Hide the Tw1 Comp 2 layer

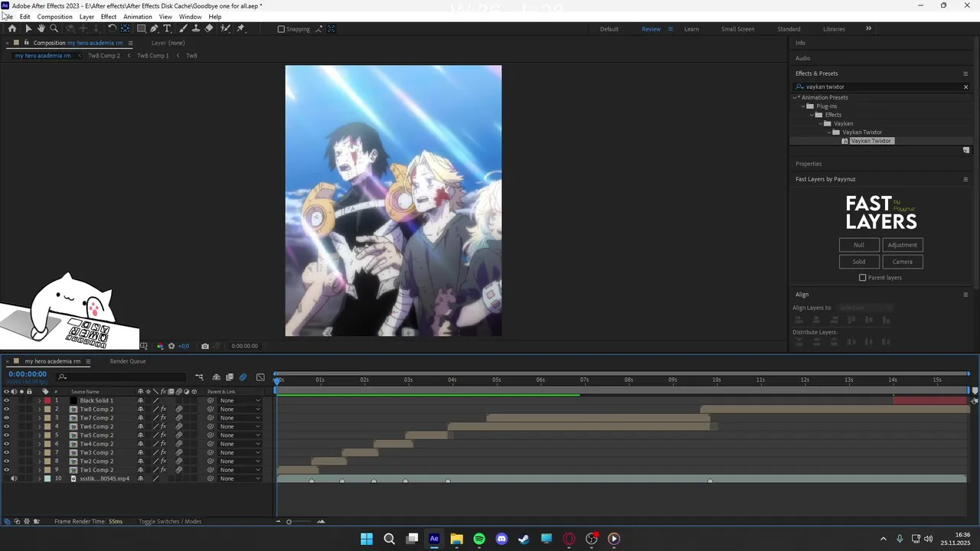[6, 470]
